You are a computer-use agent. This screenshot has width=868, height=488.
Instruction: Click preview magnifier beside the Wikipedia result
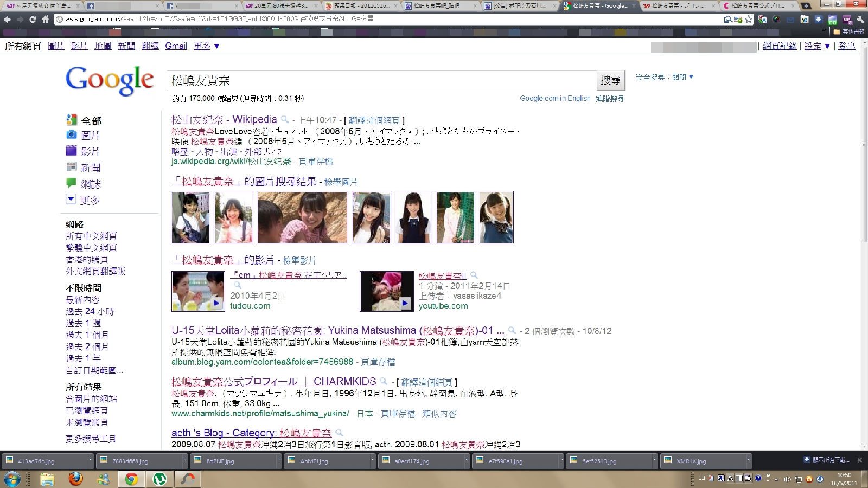pos(285,120)
